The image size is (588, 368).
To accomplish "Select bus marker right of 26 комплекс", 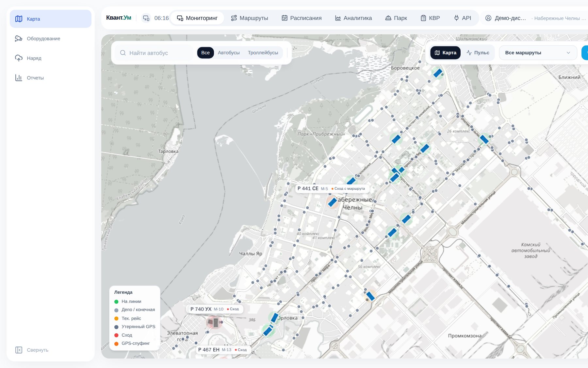I will pos(484,139).
